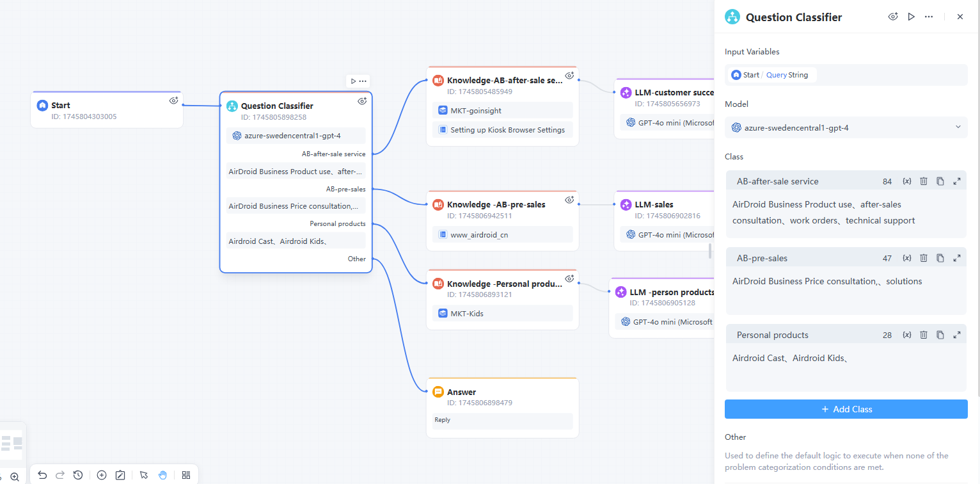Image resolution: width=980 pixels, height=484 pixels.
Task: Open more options menu in panel header
Action: tap(929, 17)
